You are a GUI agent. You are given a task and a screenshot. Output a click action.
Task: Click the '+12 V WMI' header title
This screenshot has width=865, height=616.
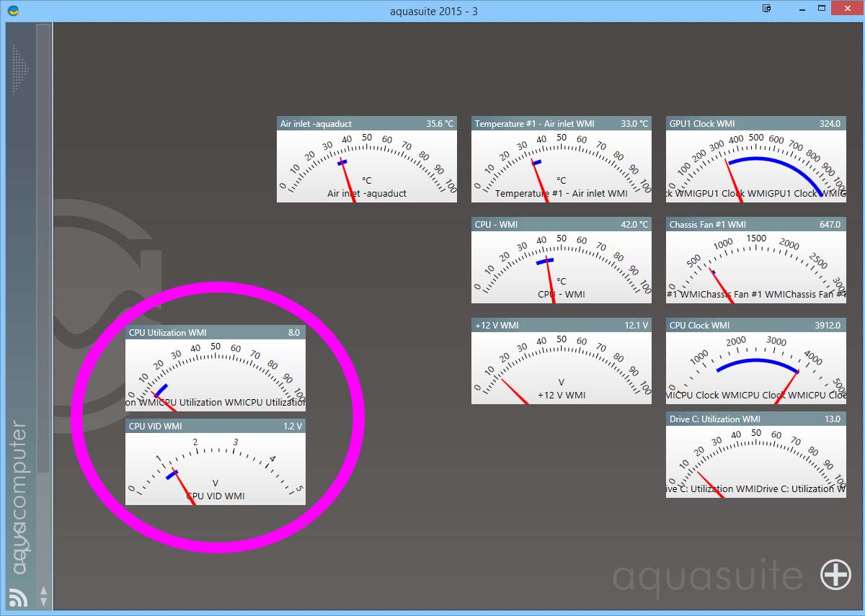tap(497, 326)
